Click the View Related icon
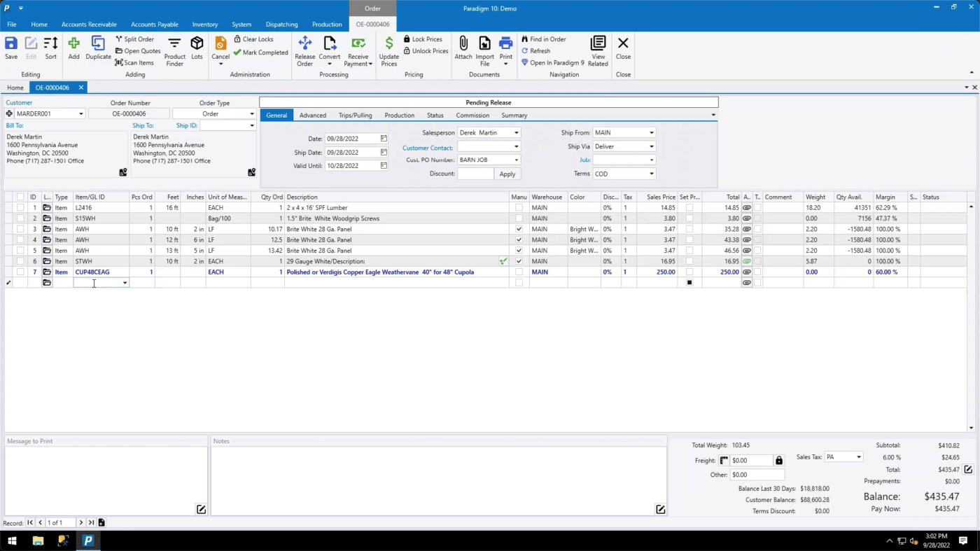The image size is (980, 551). point(598,49)
